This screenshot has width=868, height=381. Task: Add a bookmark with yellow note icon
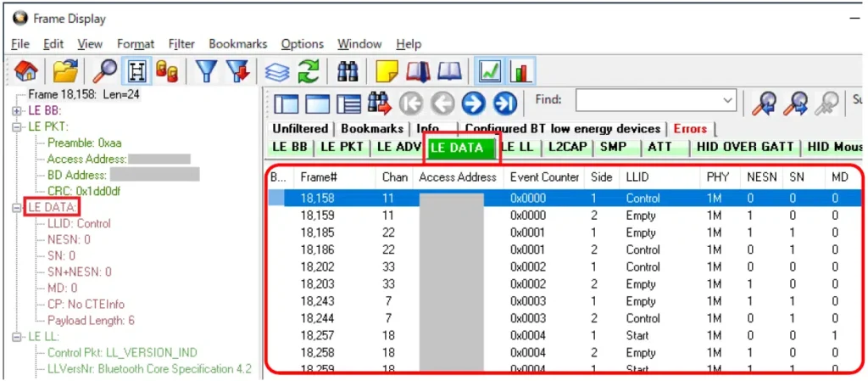(387, 72)
